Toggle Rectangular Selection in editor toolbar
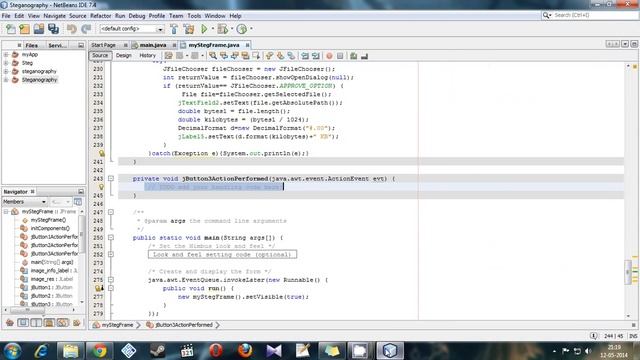640x360 pixels. 256,56
